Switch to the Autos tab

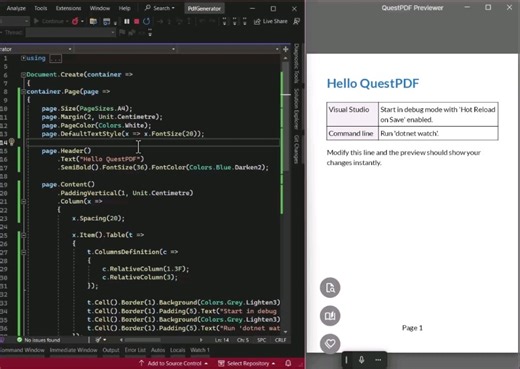pos(158,350)
